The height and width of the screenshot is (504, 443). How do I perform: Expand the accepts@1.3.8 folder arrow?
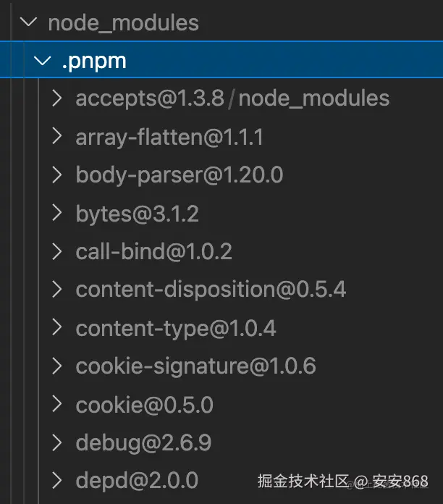point(58,98)
